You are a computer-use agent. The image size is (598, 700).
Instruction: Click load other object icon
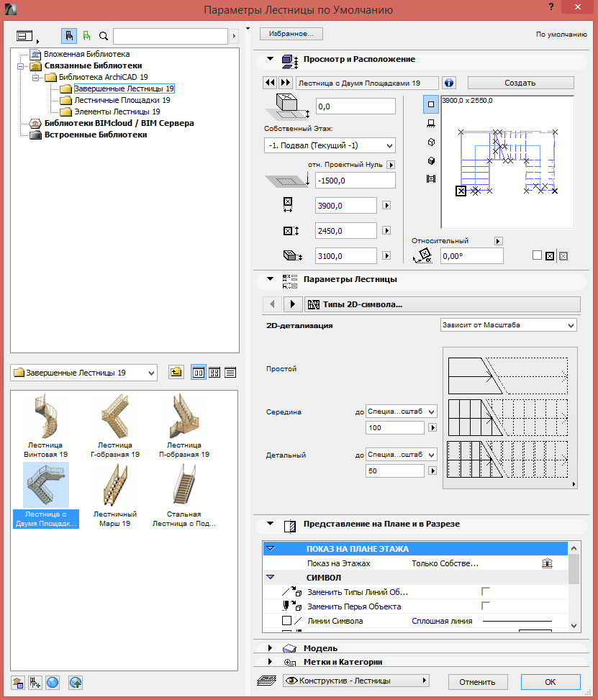pyautogui.click(x=35, y=682)
